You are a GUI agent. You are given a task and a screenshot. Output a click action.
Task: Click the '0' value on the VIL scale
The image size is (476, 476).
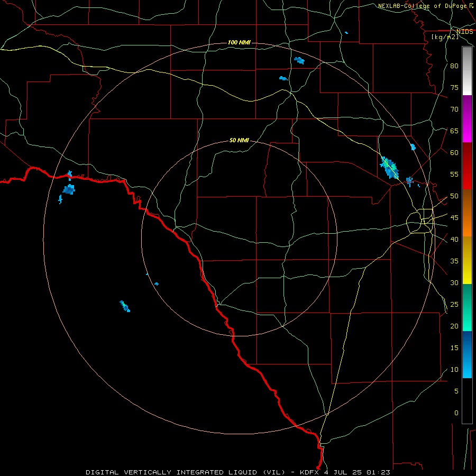[456, 413]
